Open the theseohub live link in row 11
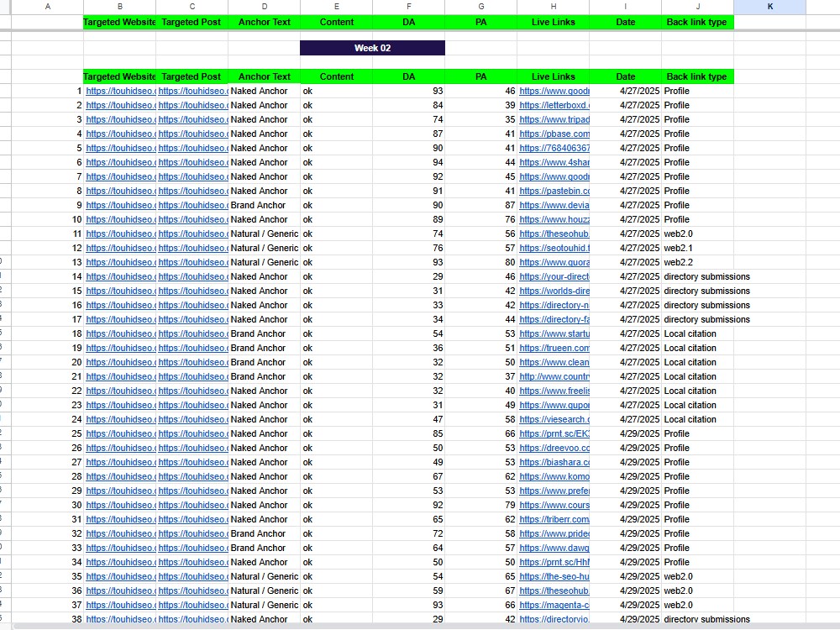The image size is (840, 630). tap(554, 234)
